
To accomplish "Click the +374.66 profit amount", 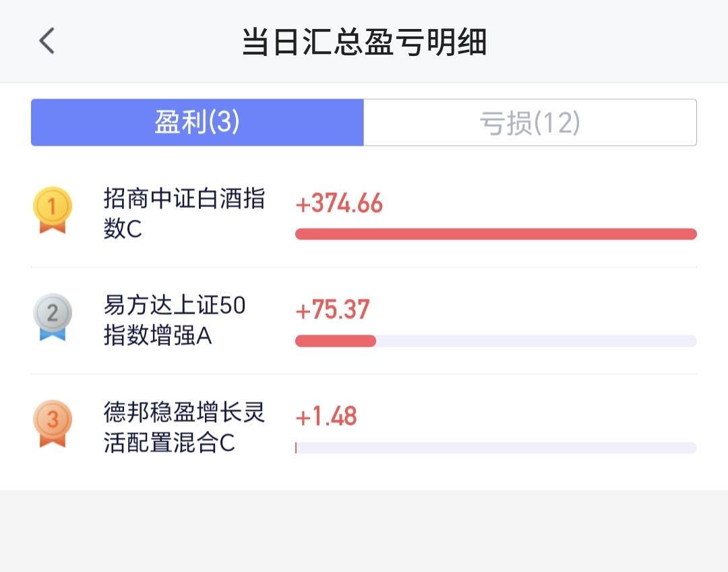I will click(339, 204).
